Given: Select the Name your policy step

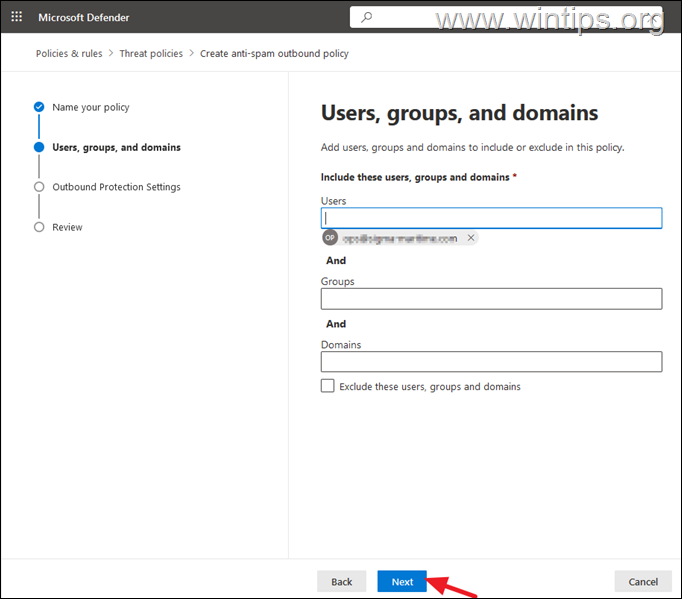Looking at the screenshot, I should [90, 107].
